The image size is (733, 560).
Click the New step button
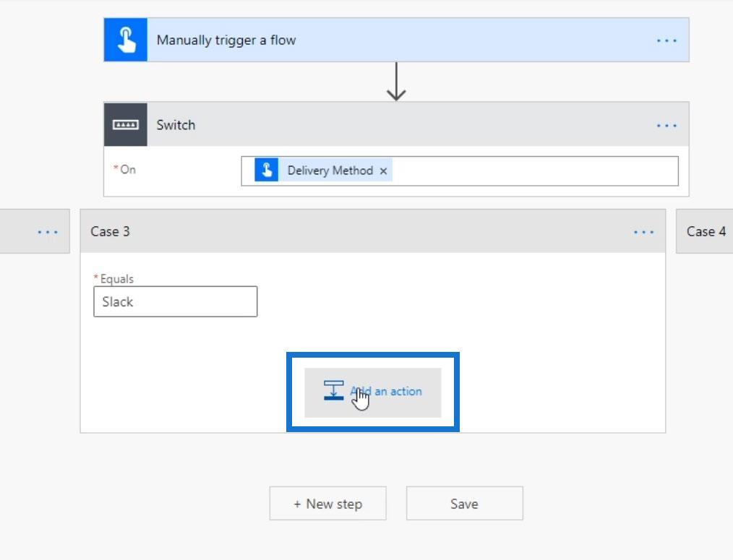pyautogui.click(x=327, y=504)
